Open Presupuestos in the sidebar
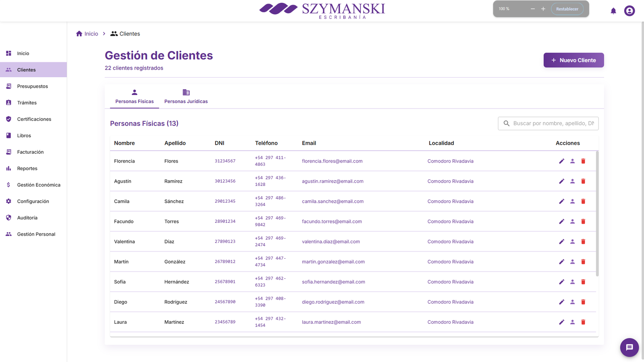This screenshot has height=362, width=644. 32,86
